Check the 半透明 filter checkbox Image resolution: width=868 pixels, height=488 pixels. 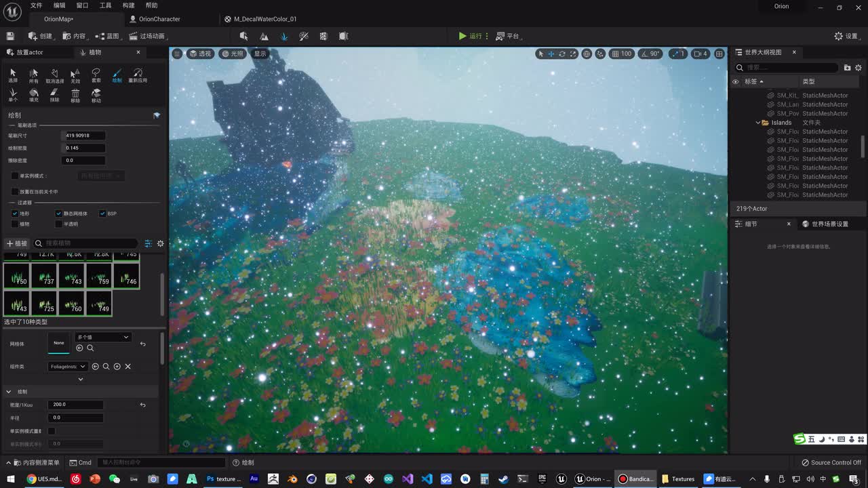(x=58, y=224)
